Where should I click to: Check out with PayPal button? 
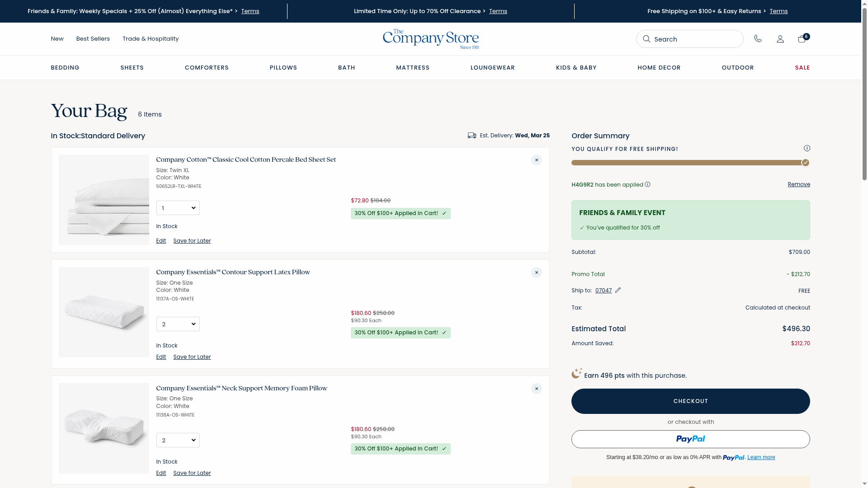pos(690,439)
